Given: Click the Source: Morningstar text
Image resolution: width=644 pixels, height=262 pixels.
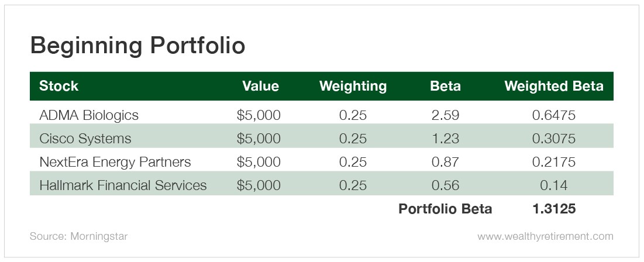Looking at the screenshot, I should click(79, 236).
